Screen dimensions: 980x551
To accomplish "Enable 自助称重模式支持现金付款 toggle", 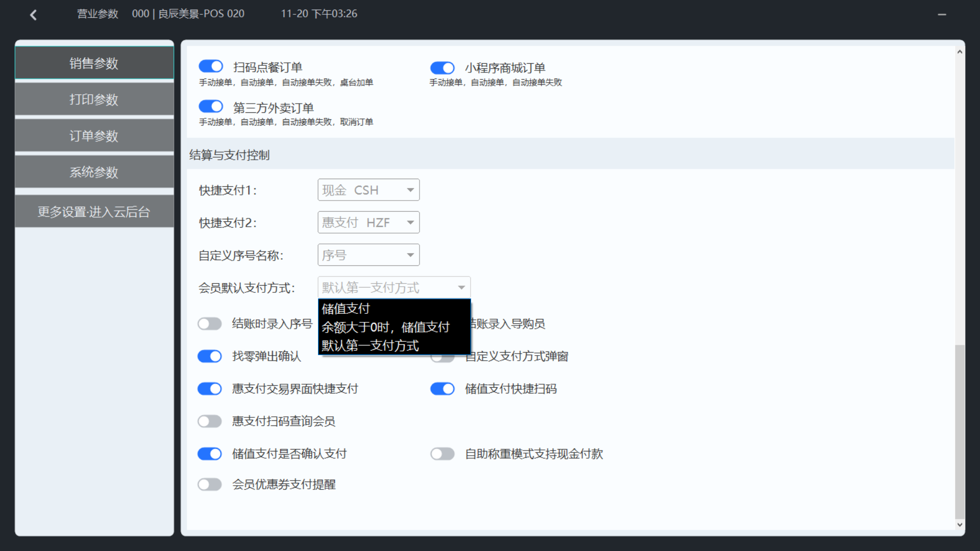I will (x=442, y=454).
